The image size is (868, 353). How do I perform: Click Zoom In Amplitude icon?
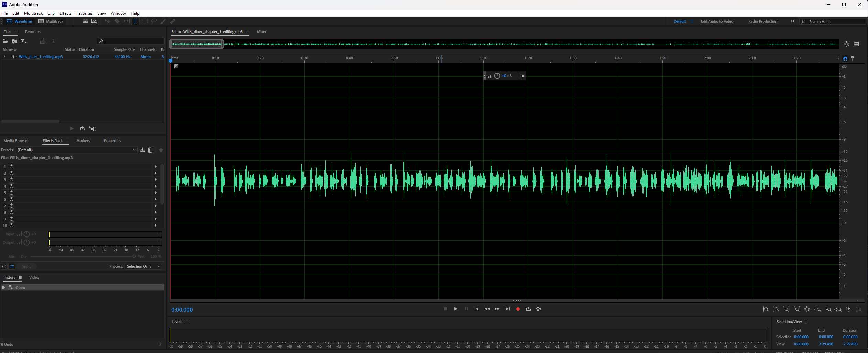[x=766, y=309]
